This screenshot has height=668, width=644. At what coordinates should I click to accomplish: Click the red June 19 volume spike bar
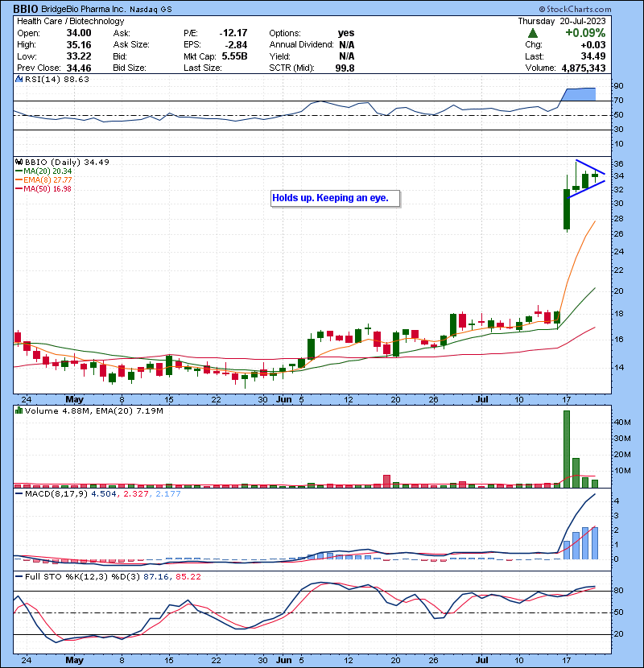pyautogui.click(x=386, y=481)
